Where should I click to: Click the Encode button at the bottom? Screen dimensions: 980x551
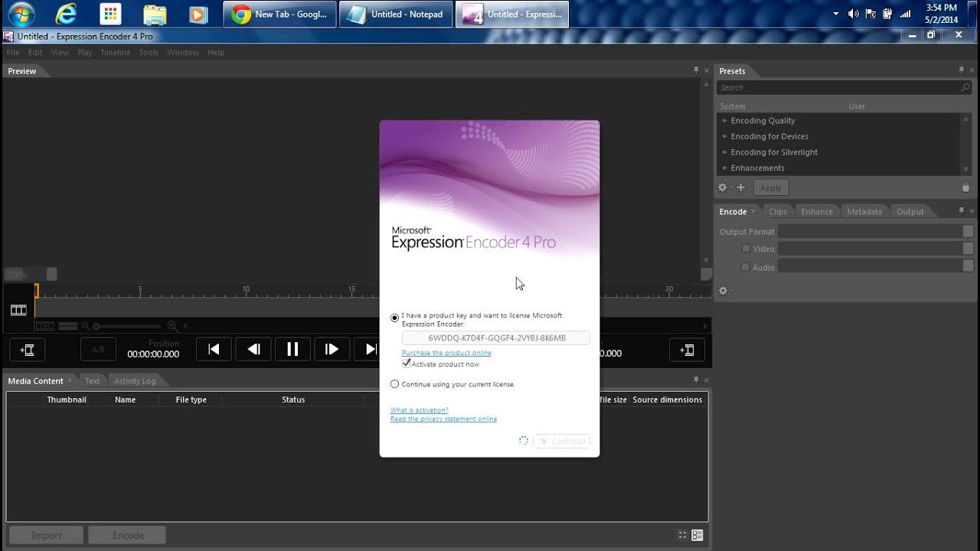129,535
